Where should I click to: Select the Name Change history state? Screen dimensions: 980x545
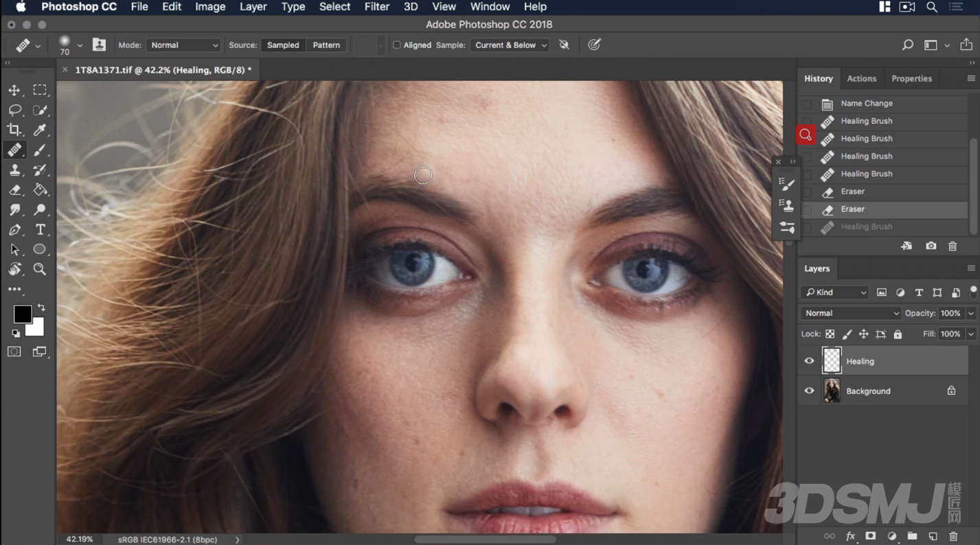click(884, 104)
